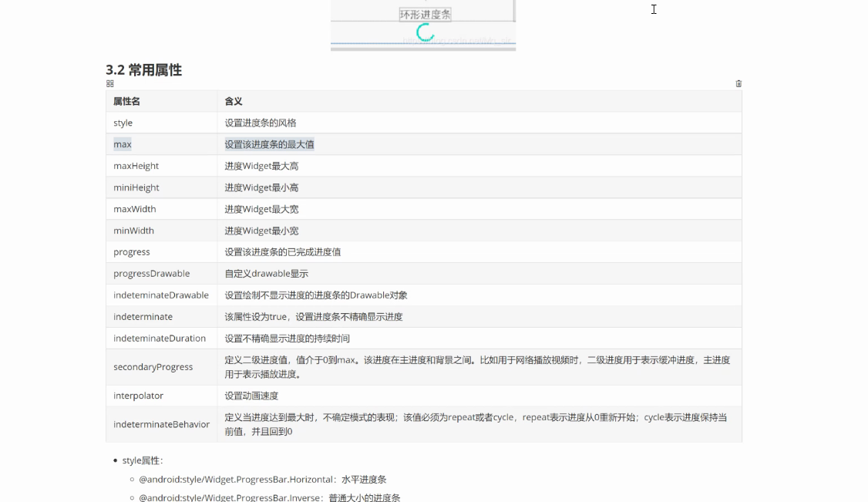Screen dimensions: 868x502
Task: Click the 'indeteminateDrawable' cell
Action: pyautogui.click(x=161, y=295)
